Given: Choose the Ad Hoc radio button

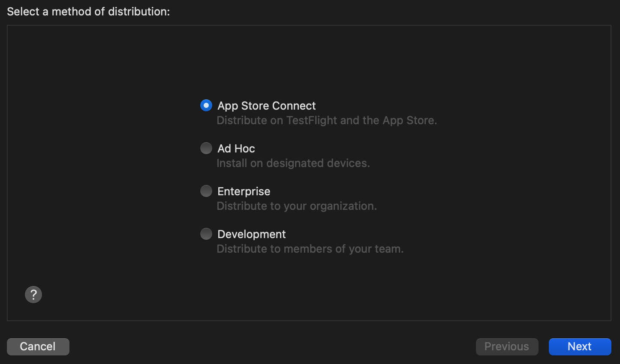Looking at the screenshot, I should pos(206,148).
